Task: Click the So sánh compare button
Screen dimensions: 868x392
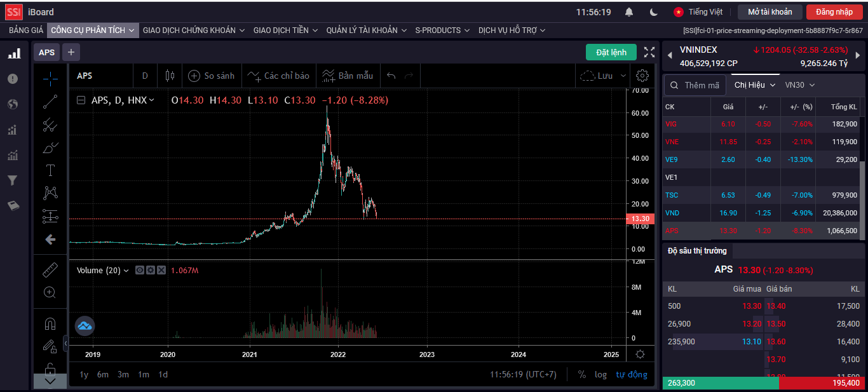Action: 212,76
